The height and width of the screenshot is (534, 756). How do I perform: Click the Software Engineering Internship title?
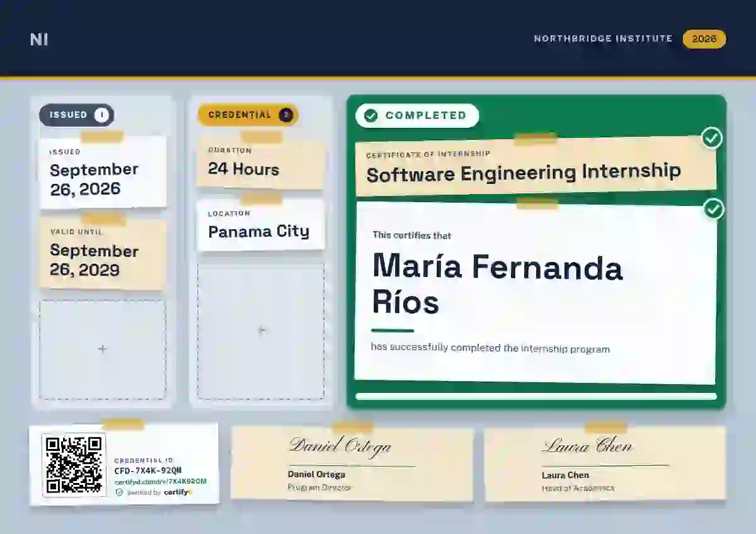pyautogui.click(x=524, y=173)
